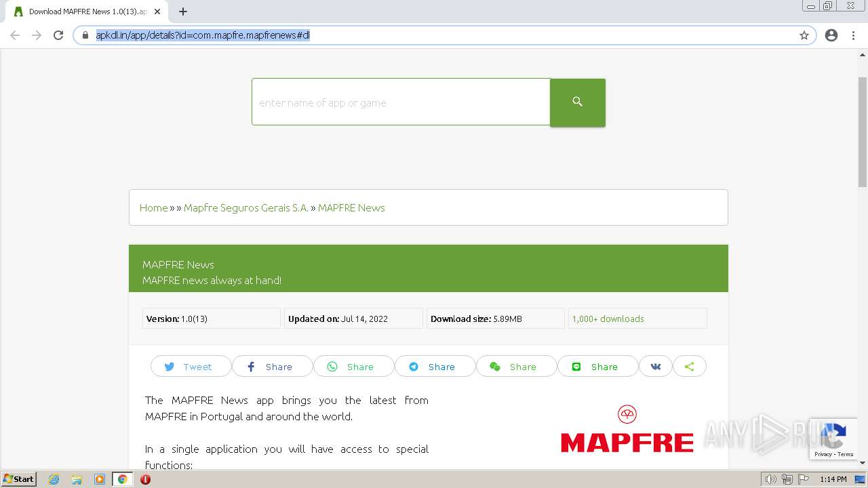Click the scrollbar down arrow
The image size is (868, 488).
(863, 463)
